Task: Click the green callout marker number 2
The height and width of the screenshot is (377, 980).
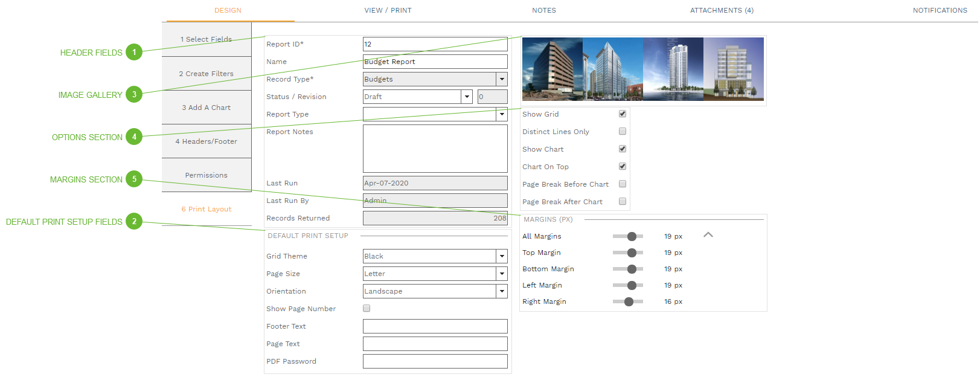Action: click(x=134, y=221)
